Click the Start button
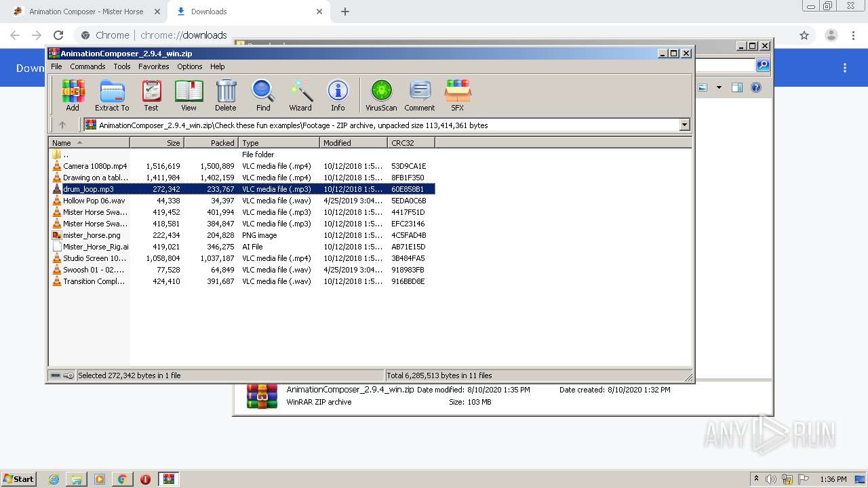Screen dimensions: 868x488 click(x=18, y=479)
